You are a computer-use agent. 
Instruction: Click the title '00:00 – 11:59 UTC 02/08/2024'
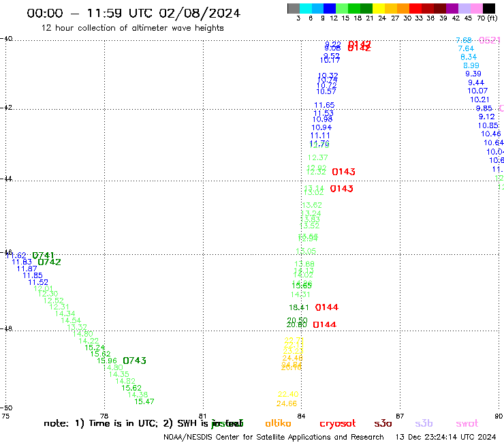tap(133, 13)
